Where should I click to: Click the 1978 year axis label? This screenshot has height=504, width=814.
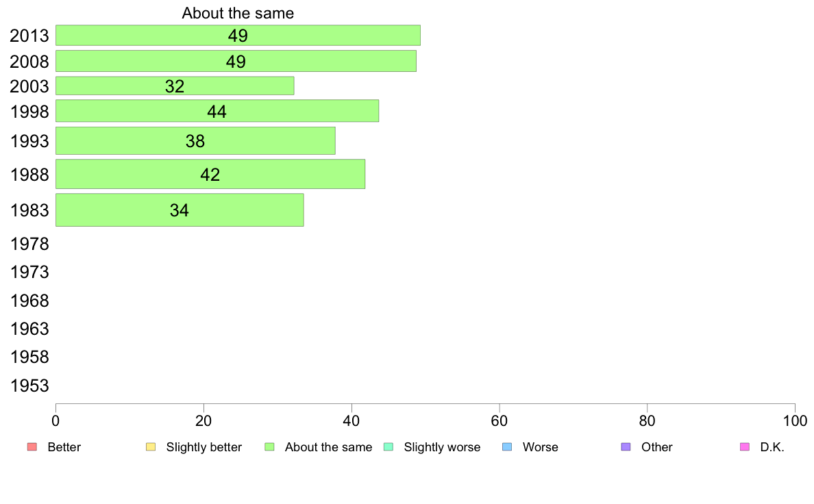[29, 244]
